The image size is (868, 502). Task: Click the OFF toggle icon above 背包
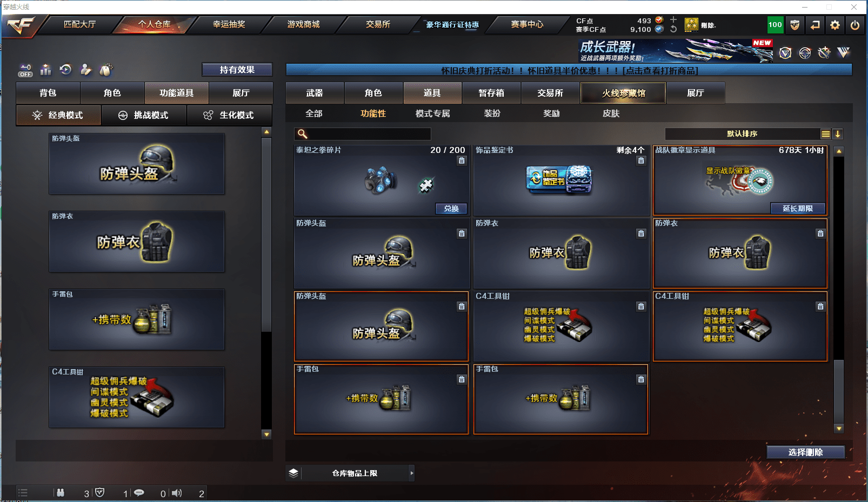25,70
